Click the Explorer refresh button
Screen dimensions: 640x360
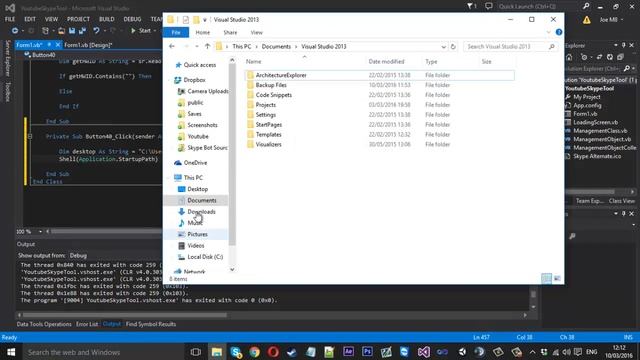453,47
